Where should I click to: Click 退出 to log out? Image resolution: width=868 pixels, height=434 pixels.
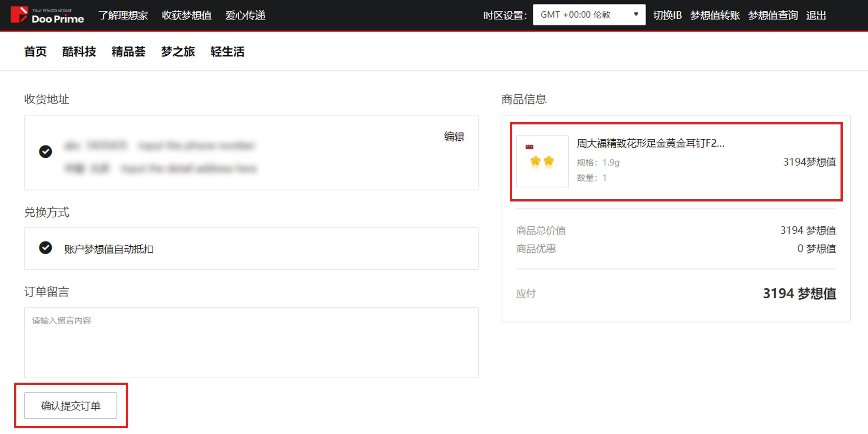pyautogui.click(x=816, y=16)
